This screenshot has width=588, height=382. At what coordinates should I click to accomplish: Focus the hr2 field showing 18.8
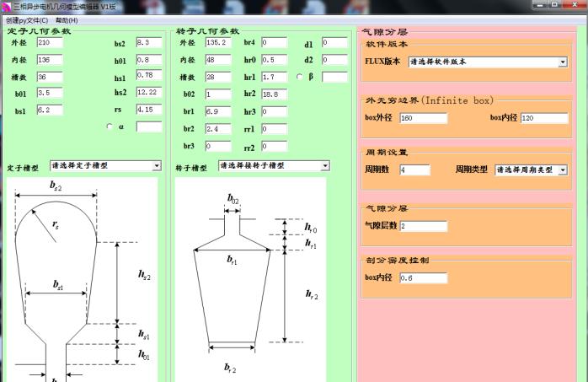(x=273, y=94)
